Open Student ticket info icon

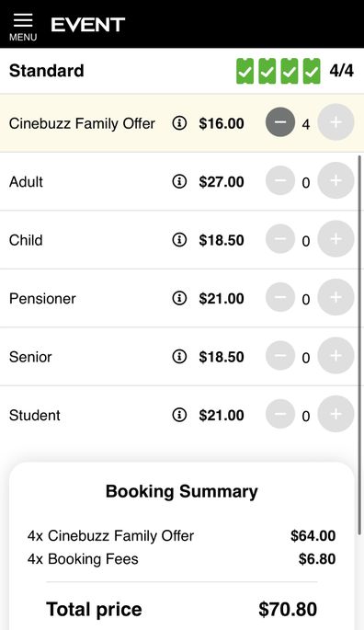point(179,415)
